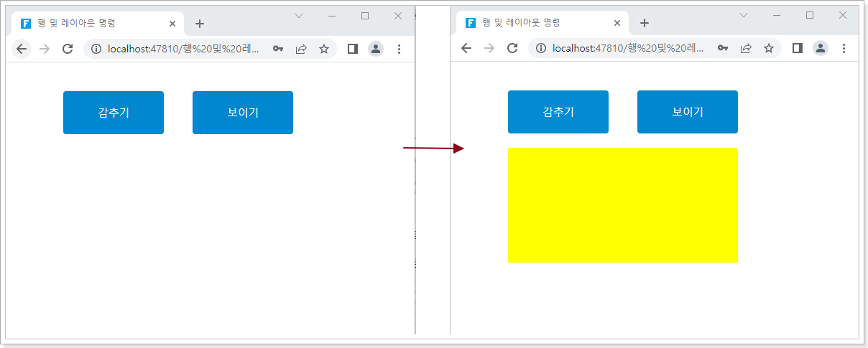The image size is (868, 348).
Task: Open the three-dot Chrome menu in the left window
Action: click(400, 49)
